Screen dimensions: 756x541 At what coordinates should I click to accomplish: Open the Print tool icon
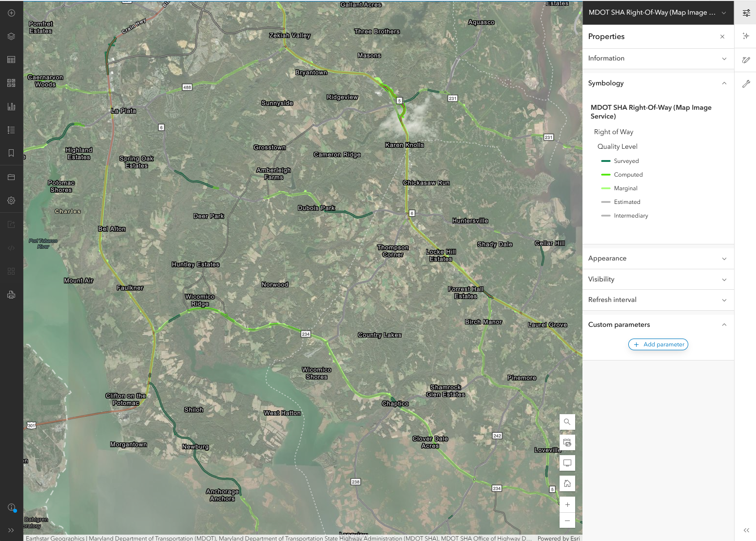click(11, 295)
